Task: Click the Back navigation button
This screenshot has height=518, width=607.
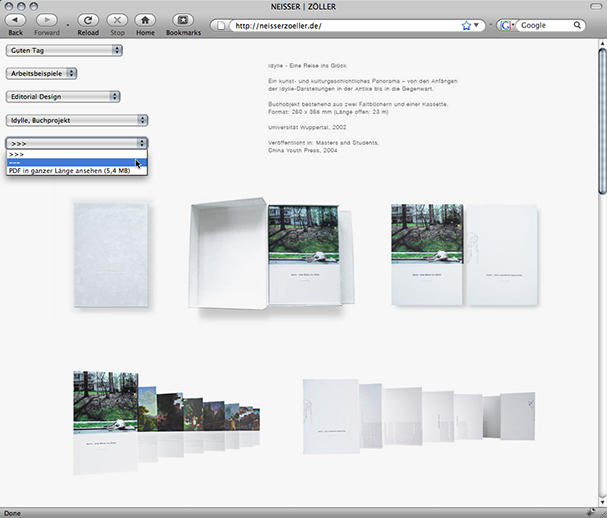Action: (15, 20)
